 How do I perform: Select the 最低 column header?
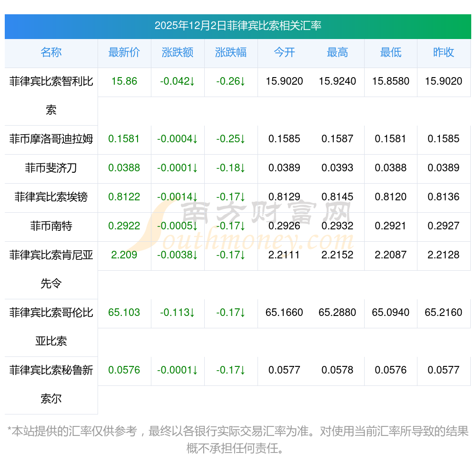point(391,53)
